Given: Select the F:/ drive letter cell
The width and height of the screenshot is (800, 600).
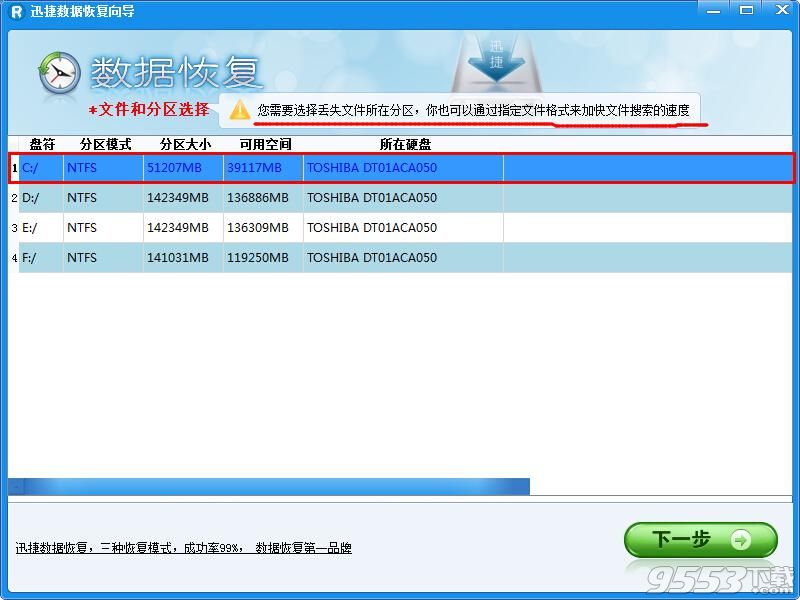Looking at the screenshot, I should coord(41,258).
